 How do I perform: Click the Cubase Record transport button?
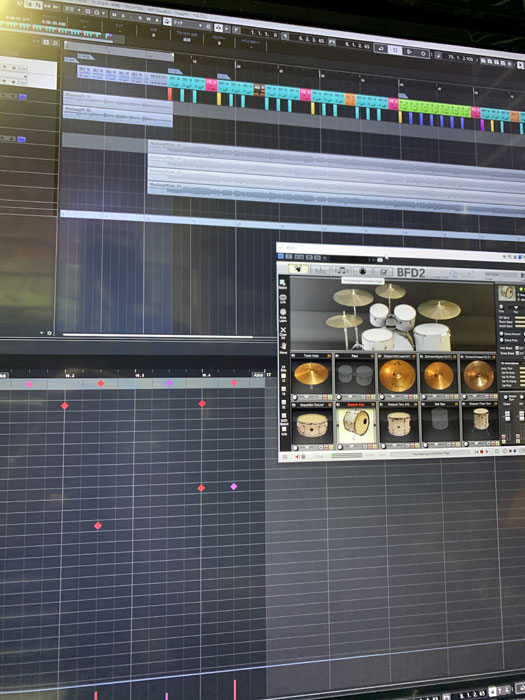[423, 54]
